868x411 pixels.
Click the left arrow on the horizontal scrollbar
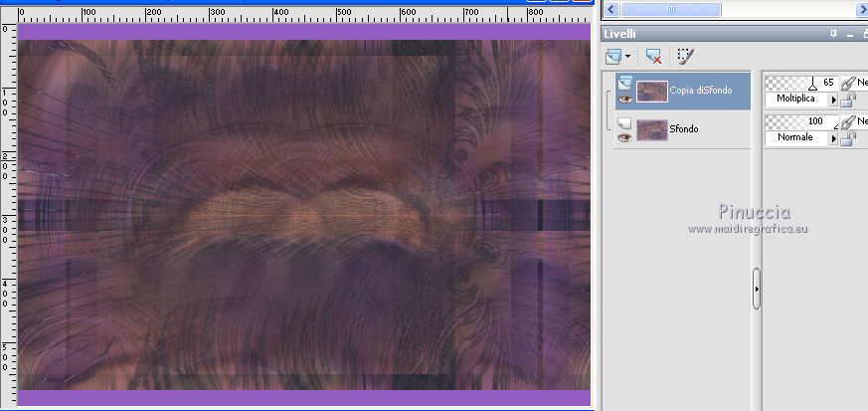(610, 9)
